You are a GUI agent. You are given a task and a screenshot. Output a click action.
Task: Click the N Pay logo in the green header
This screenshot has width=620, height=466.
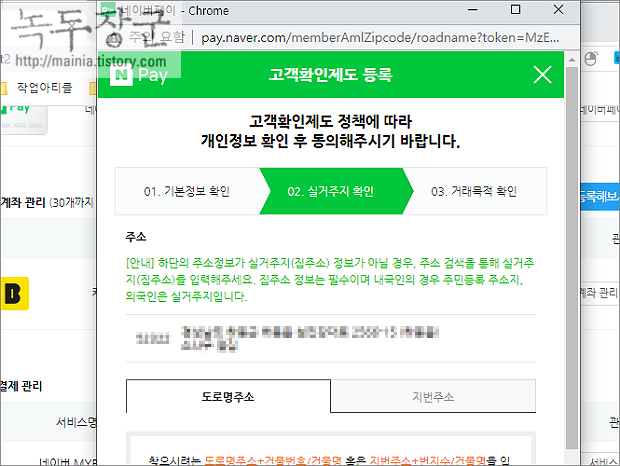[x=139, y=75]
